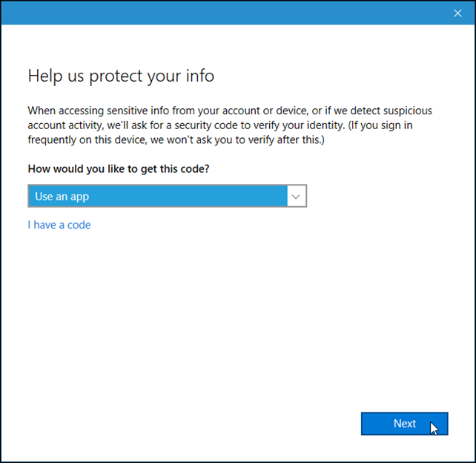This screenshot has width=476, height=463.
Task: Follow the 'I have a code' link
Action: point(59,225)
